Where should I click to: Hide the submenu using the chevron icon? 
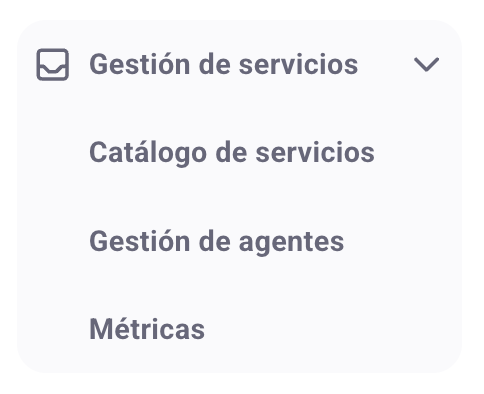tap(426, 65)
